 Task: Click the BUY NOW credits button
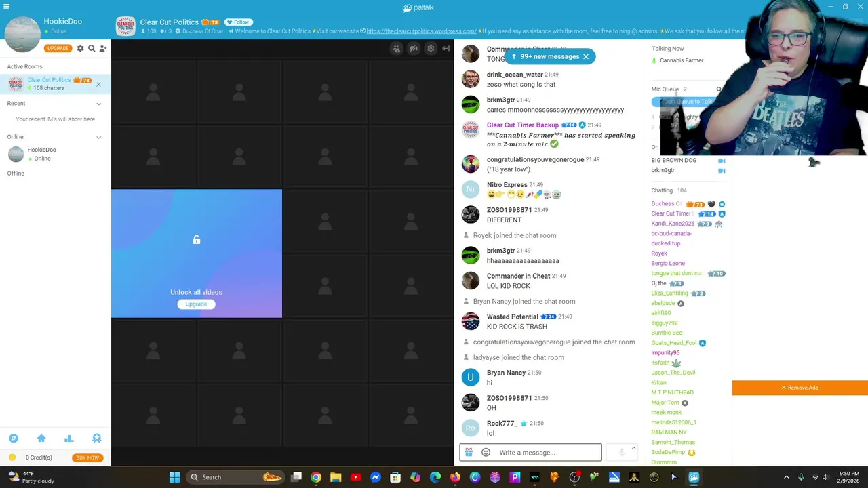pos(87,457)
